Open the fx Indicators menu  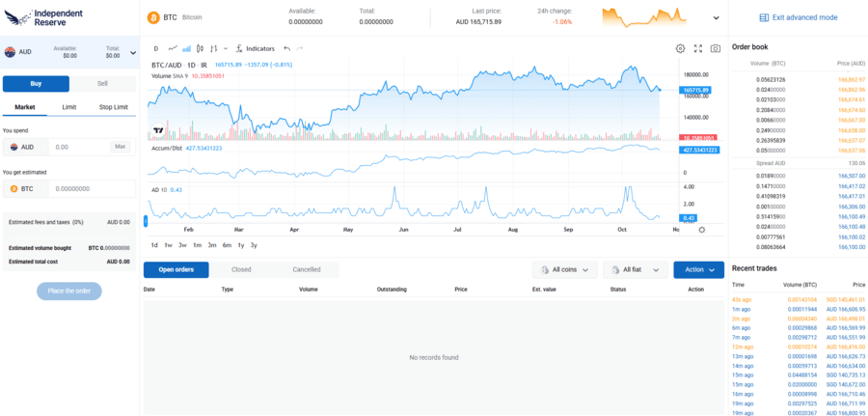[x=256, y=49]
